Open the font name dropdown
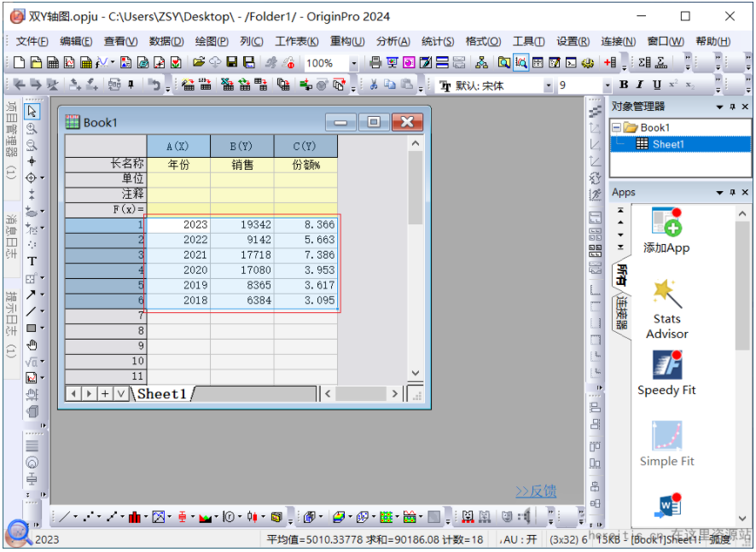 549,86
